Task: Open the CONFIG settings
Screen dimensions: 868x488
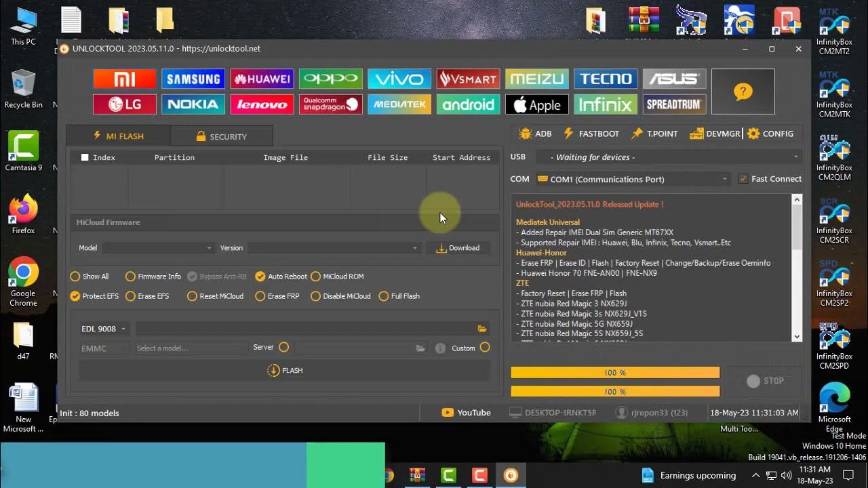Action: tap(770, 134)
